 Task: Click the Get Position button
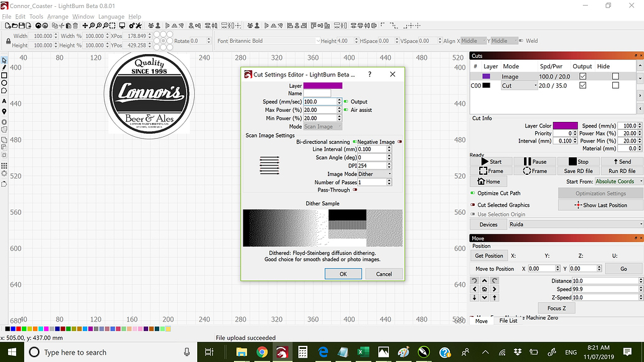[x=488, y=256]
